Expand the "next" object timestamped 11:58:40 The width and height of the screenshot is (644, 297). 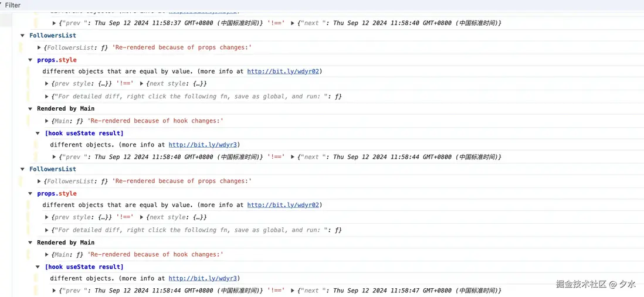pos(293,23)
